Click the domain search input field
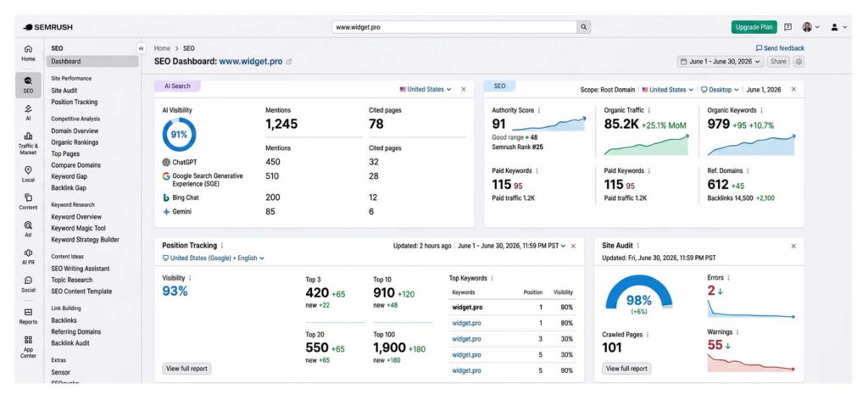The width and height of the screenshot is (868, 400). coord(454,27)
